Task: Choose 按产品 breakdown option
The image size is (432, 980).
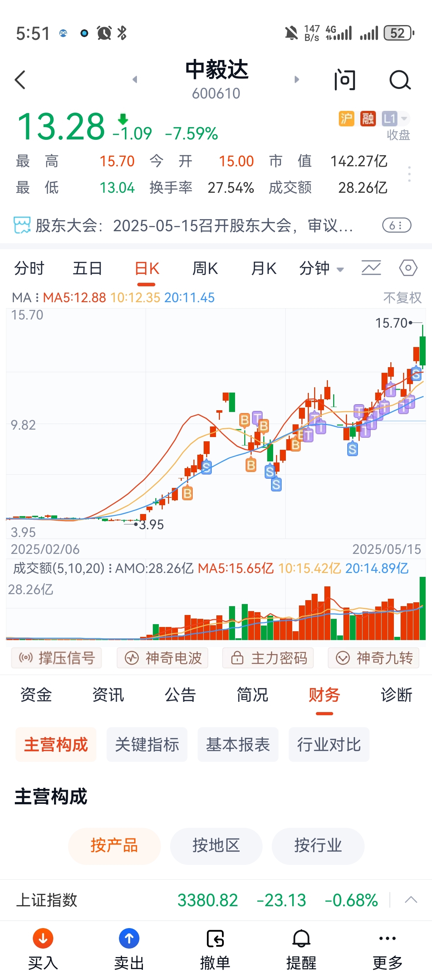Action: (114, 846)
